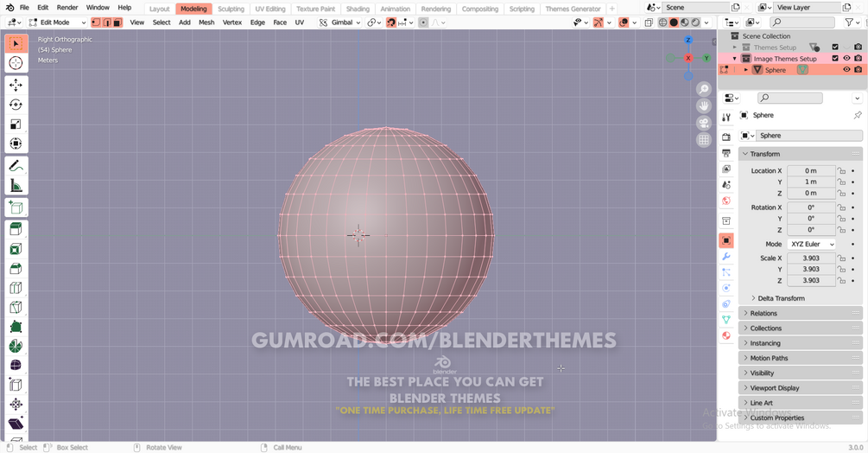Switch to solid viewport shading

click(674, 22)
